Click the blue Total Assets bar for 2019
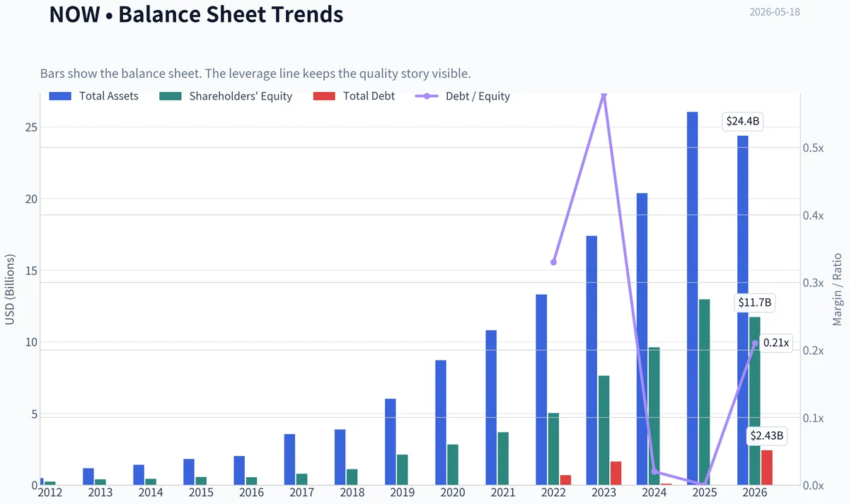Screen dimensions: 849x504 (391, 442)
